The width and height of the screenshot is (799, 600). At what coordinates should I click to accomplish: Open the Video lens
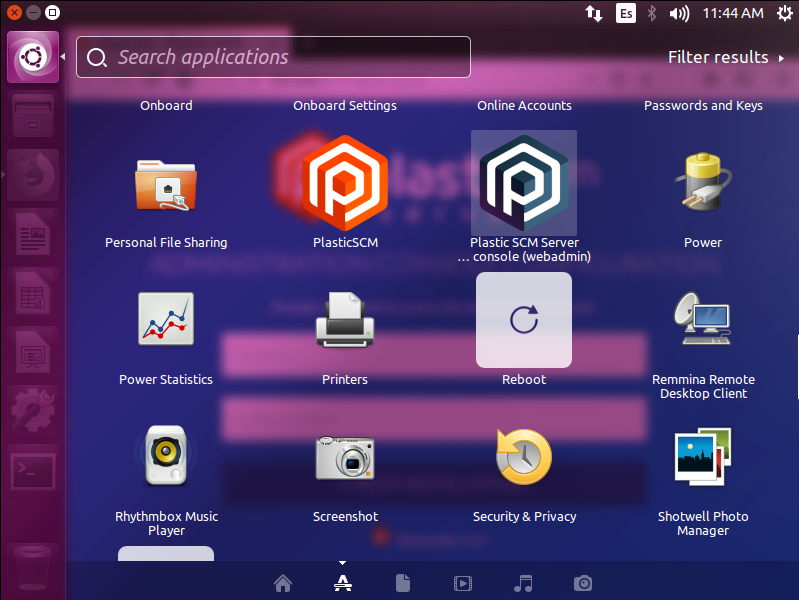(x=463, y=583)
